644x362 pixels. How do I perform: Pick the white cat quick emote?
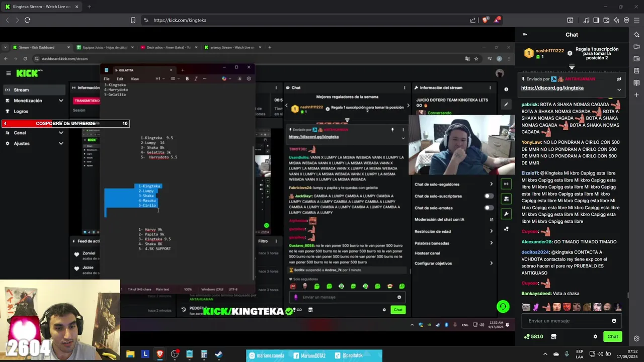click(526, 307)
